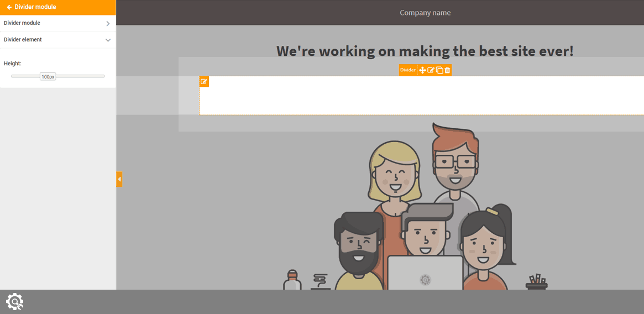
Task: Click the edit icon on the divider element corner
Action: (x=204, y=82)
